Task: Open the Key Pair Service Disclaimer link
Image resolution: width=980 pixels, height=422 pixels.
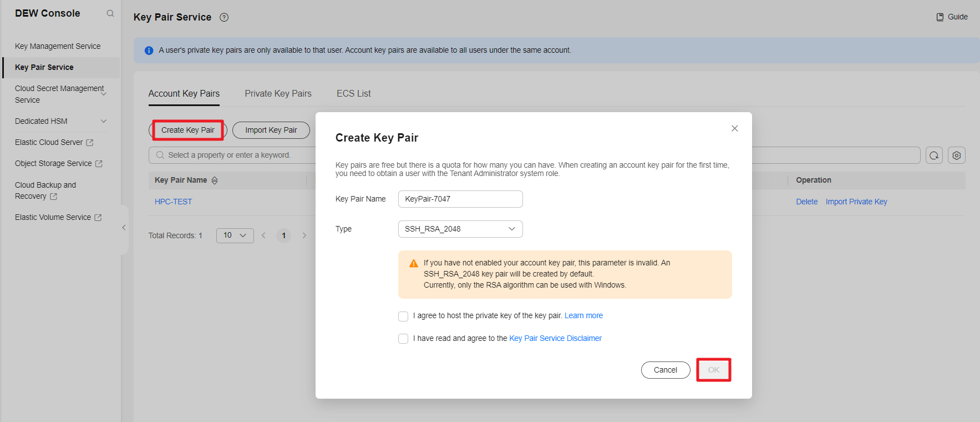Action: pyautogui.click(x=555, y=338)
